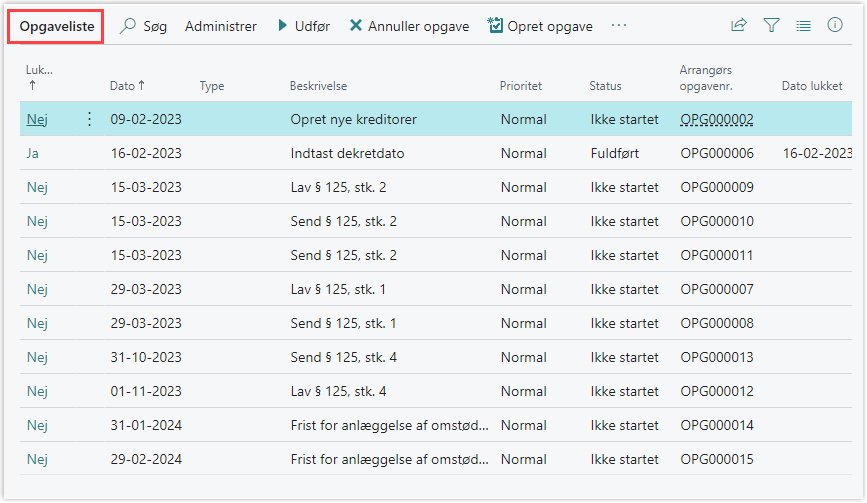Sort by the Lukket column header

point(39,77)
